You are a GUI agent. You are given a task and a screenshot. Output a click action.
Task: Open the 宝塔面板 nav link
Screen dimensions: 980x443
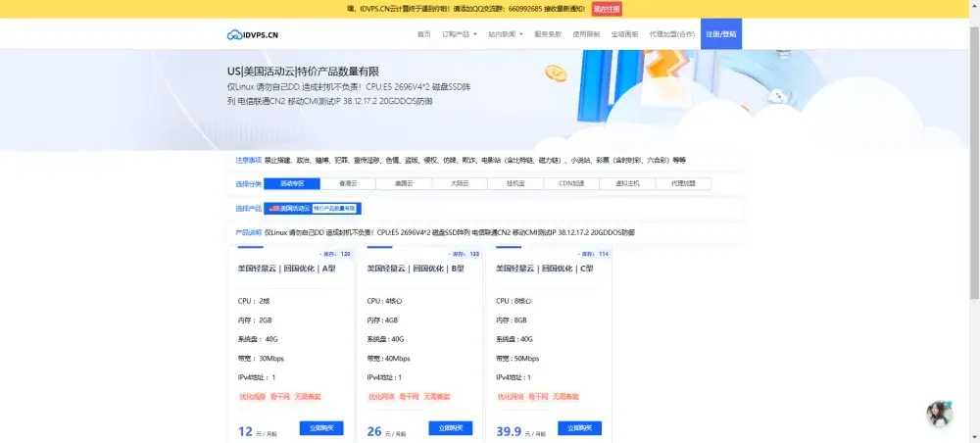pyautogui.click(x=624, y=34)
